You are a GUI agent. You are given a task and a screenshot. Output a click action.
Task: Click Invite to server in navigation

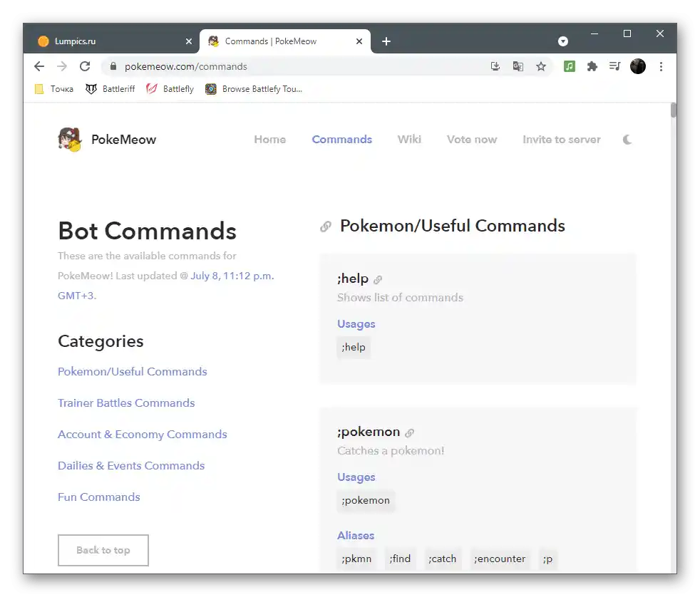pyautogui.click(x=562, y=140)
